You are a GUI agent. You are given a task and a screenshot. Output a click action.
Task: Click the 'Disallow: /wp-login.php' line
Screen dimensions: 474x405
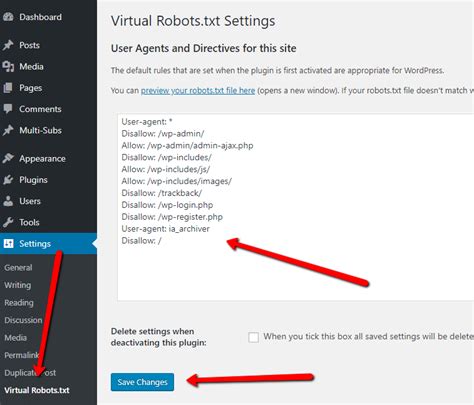coord(167,205)
